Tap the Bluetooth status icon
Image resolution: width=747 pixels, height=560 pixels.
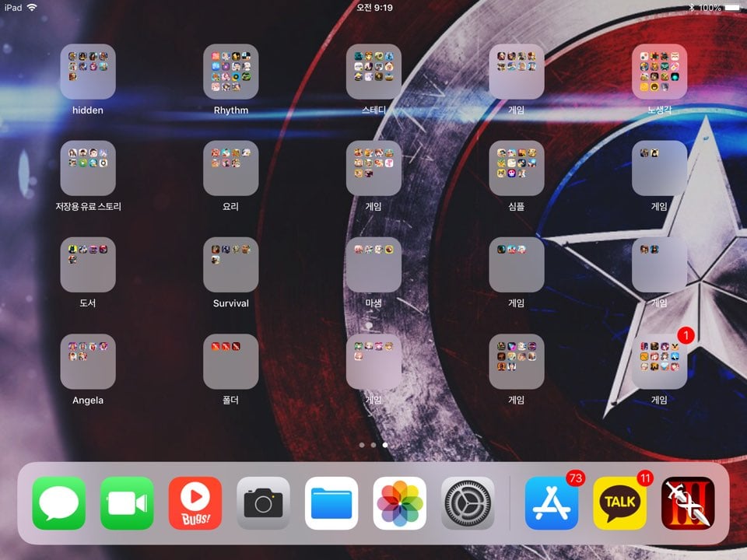[692, 8]
